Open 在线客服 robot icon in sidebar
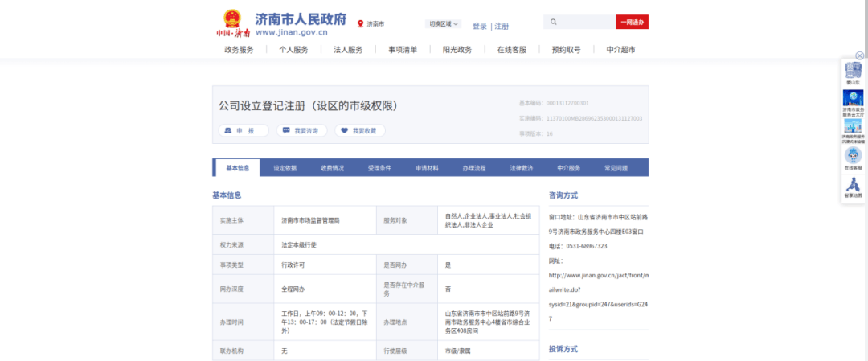Image resolution: width=868 pixels, height=361 pixels. pos(852,157)
